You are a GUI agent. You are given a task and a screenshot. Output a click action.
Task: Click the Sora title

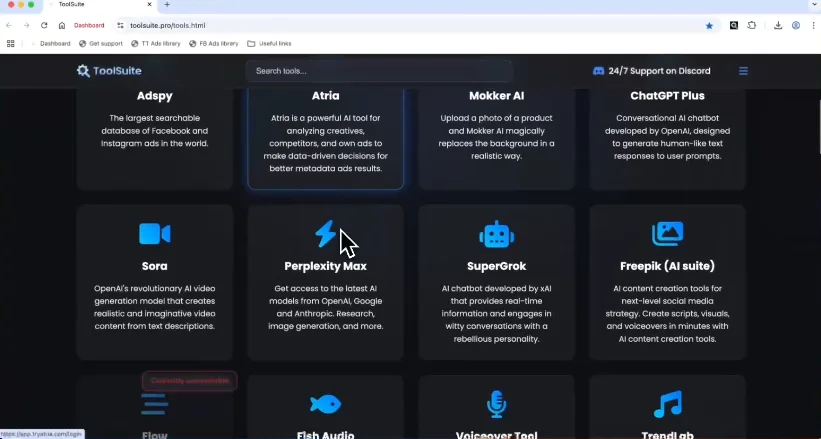[154, 266]
